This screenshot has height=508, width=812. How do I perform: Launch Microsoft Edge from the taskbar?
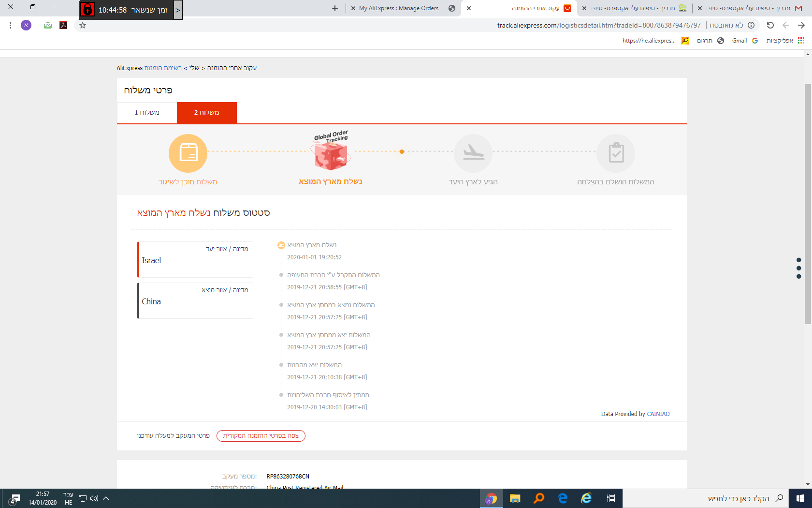(x=563, y=498)
